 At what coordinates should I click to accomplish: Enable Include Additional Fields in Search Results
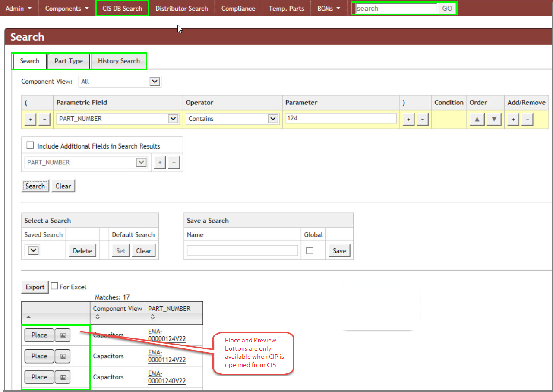[x=30, y=145]
